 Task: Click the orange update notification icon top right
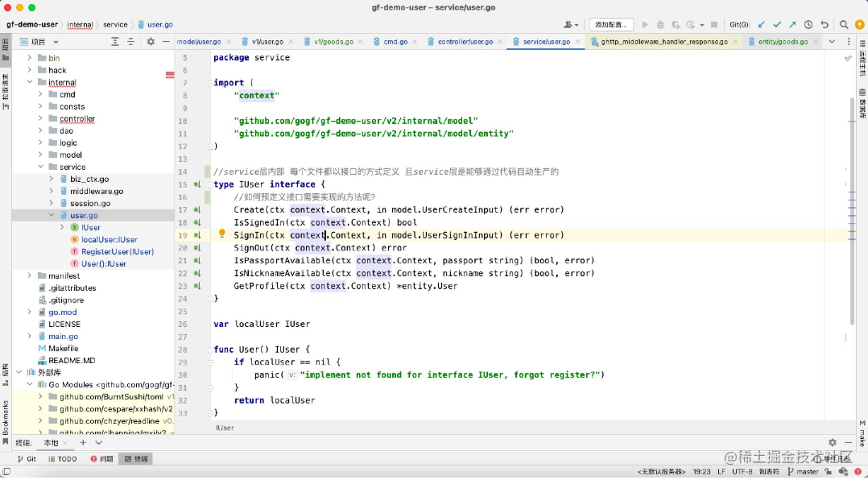coord(859,25)
